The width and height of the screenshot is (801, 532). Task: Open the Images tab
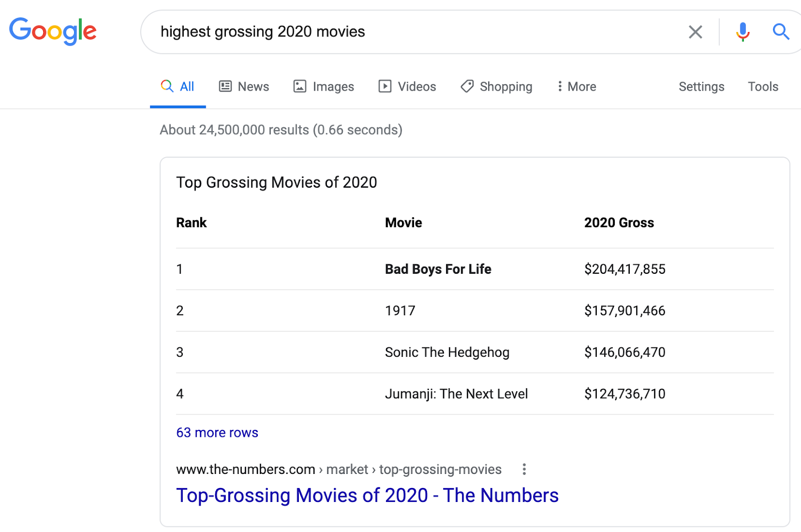point(324,87)
